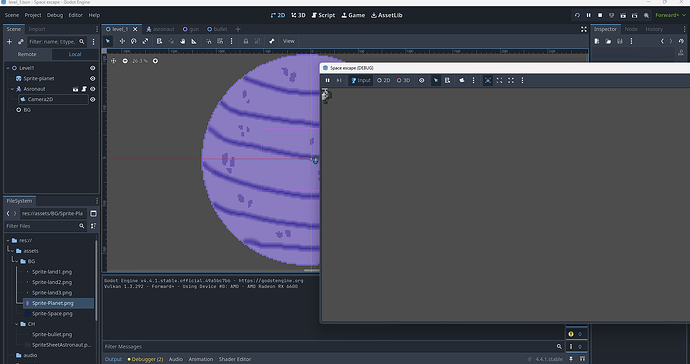The height and width of the screenshot is (364, 690).
Task: Pause the game in debug window toolbar
Action: coord(327,81)
